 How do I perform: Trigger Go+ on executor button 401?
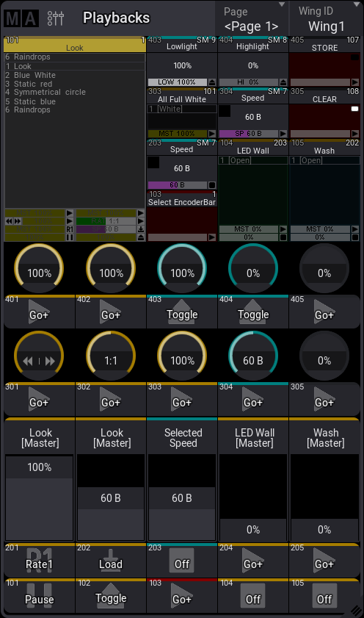tap(40, 312)
